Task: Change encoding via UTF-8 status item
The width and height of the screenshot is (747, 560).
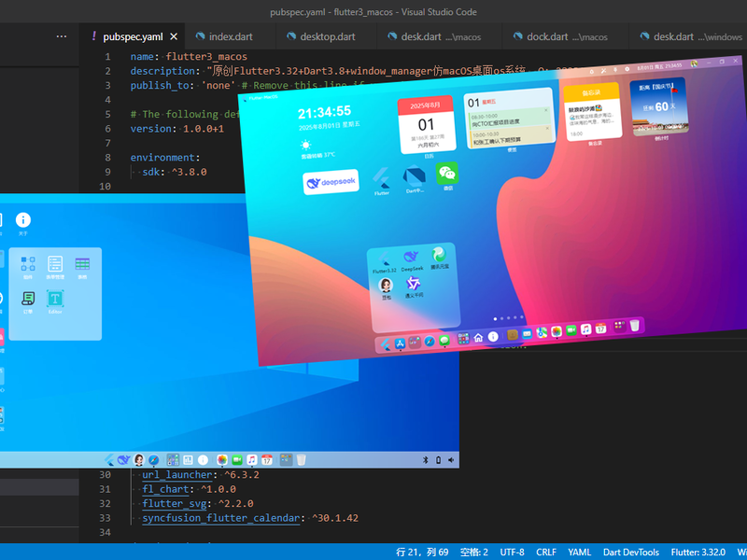Action: point(512,552)
